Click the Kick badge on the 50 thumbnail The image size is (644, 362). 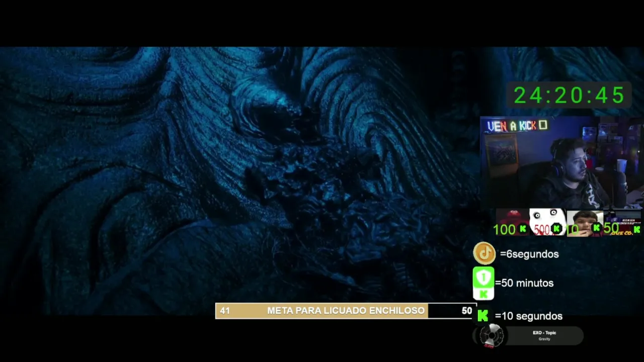tap(637, 230)
